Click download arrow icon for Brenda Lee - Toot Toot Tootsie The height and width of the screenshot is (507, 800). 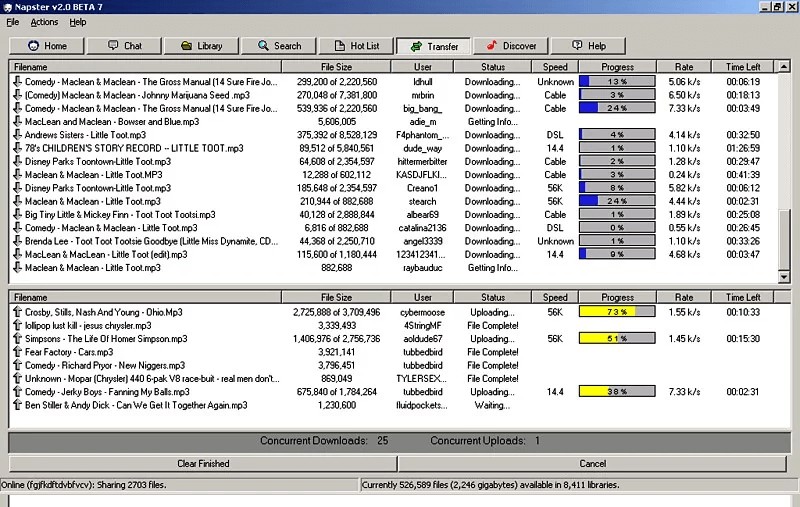pos(17,241)
